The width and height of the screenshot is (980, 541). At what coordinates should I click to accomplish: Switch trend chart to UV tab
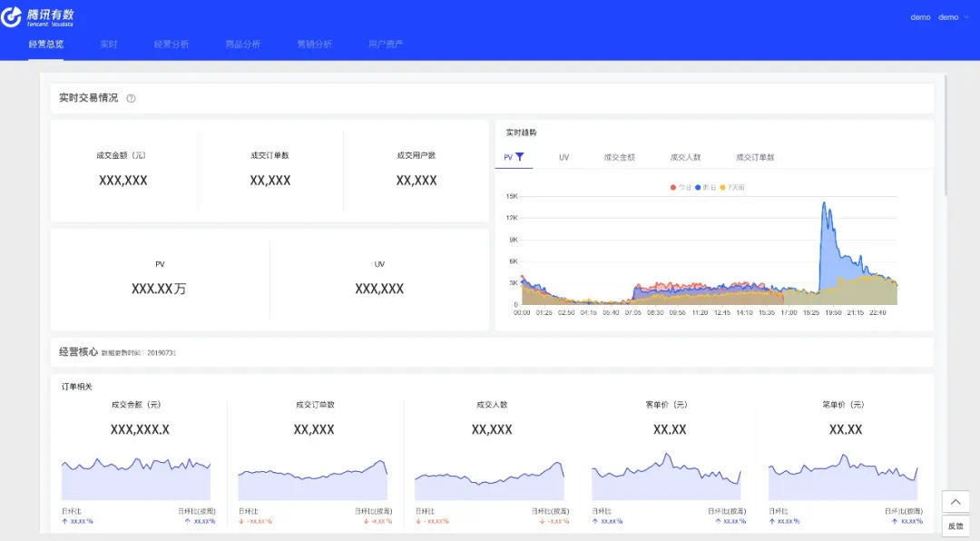pyautogui.click(x=563, y=158)
